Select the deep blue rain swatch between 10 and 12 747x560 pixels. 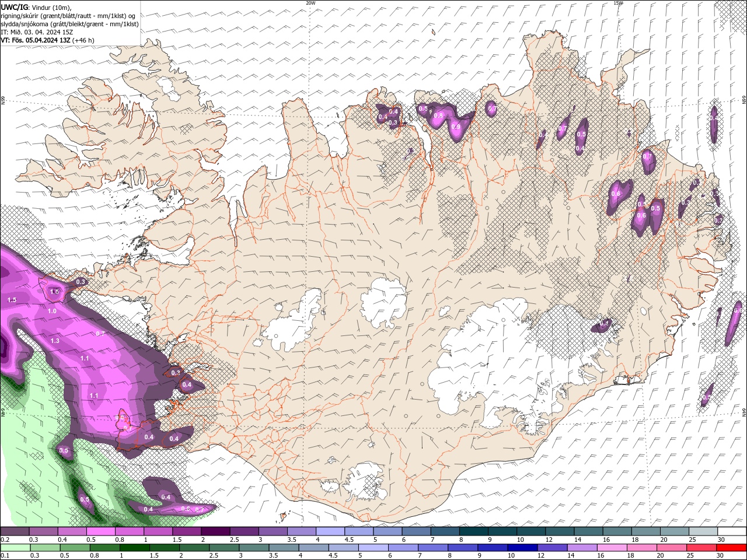click(522, 548)
